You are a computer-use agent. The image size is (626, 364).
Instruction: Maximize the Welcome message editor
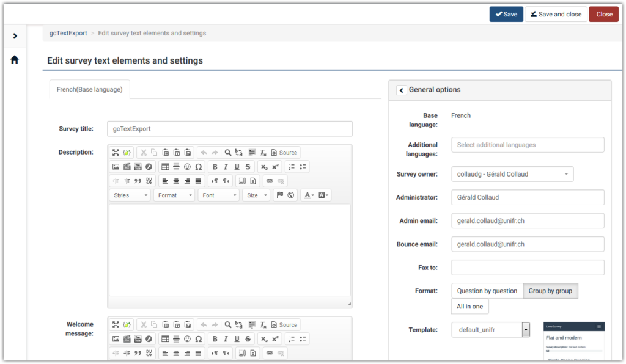116,324
